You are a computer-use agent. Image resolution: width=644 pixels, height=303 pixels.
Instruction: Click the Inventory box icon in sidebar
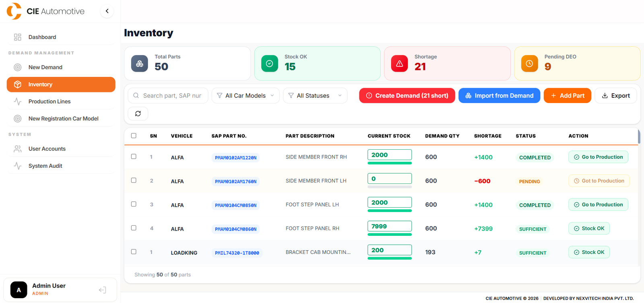point(18,85)
